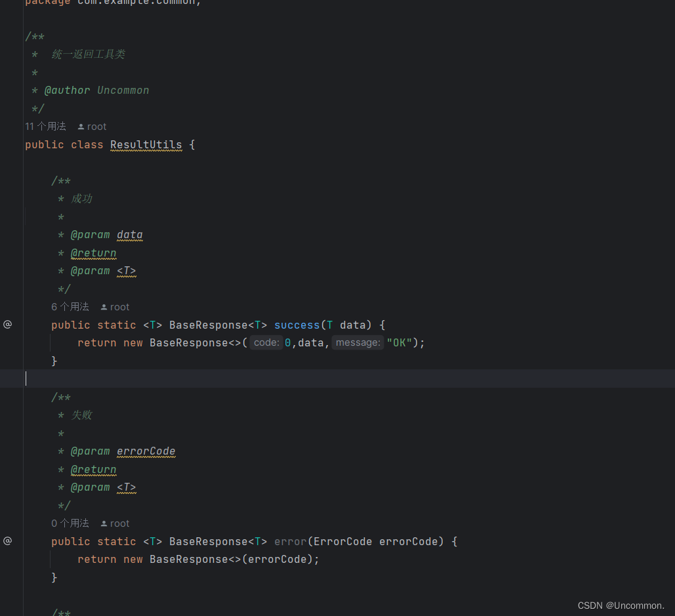
Task: Click the "OK" string literal
Action: 399,343
